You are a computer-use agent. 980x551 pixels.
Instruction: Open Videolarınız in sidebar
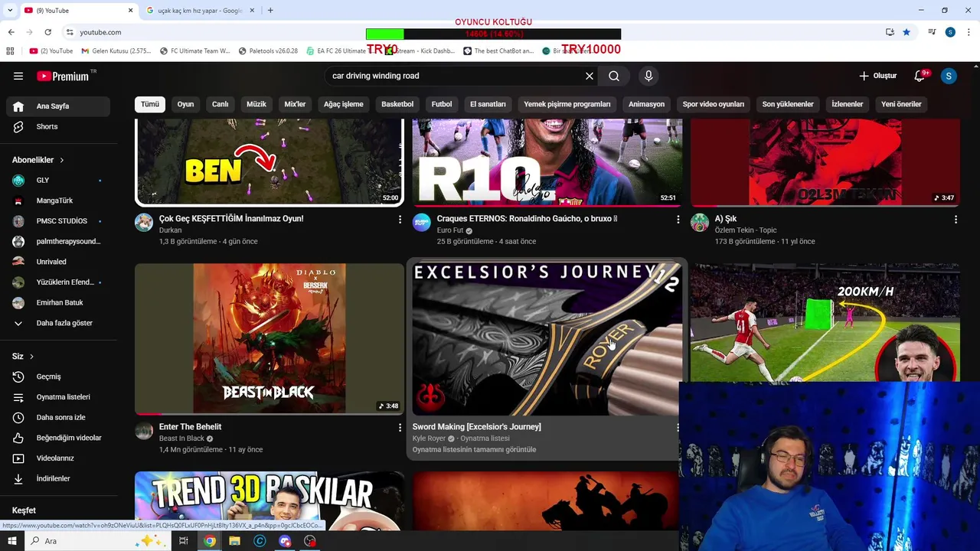(58, 458)
